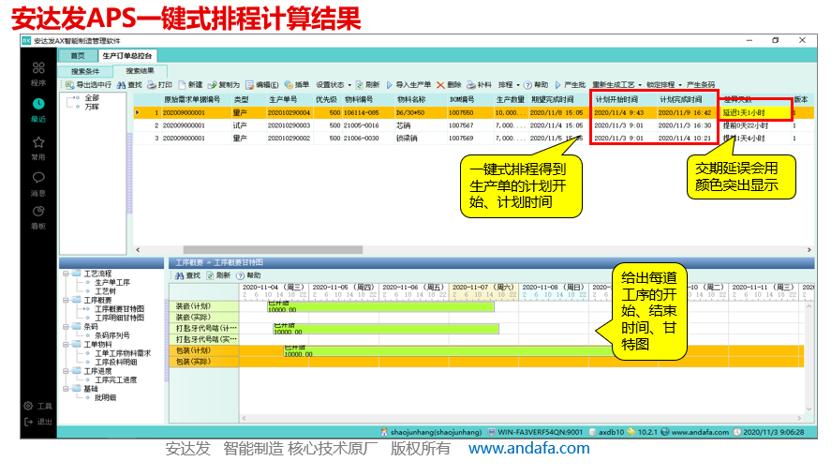Click the 产生条码 generate barcode button
This screenshot has width=834, height=468.
700,85
